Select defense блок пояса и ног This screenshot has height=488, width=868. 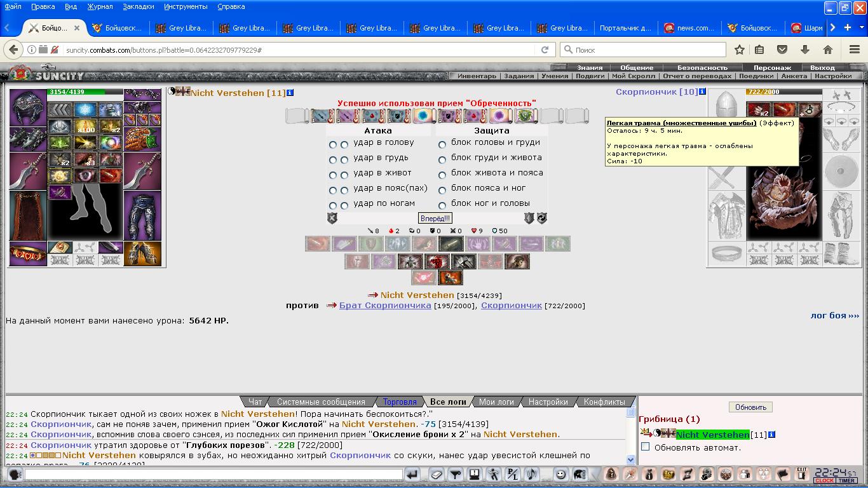click(442, 191)
